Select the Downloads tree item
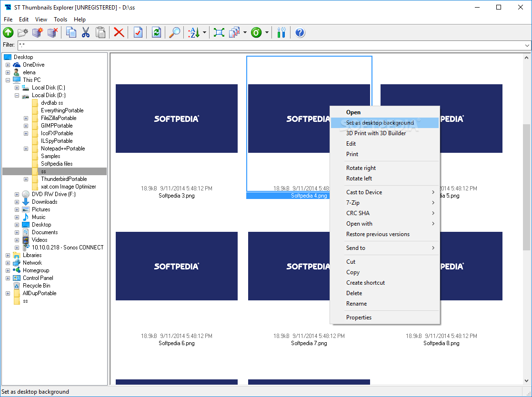The image size is (532, 397). click(x=44, y=202)
